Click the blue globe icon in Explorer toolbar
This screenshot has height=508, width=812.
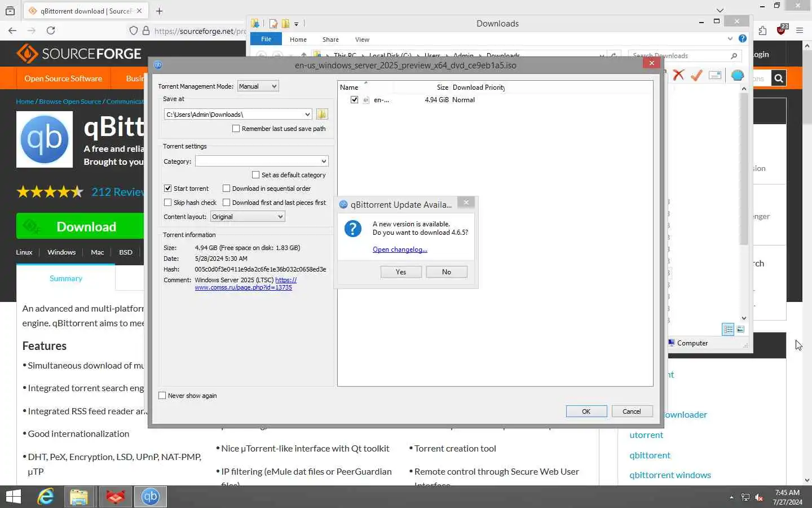click(x=737, y=75)
